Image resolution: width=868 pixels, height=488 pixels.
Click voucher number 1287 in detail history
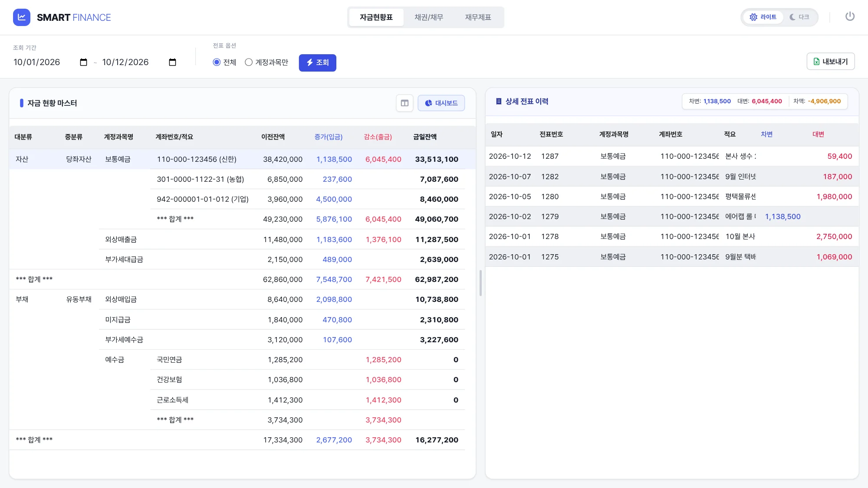[x=549, y=156]
